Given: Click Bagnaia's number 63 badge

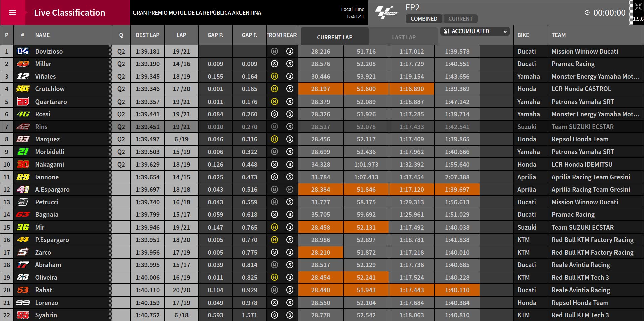Looking at the screenshot, I should [x=23, y=214].
